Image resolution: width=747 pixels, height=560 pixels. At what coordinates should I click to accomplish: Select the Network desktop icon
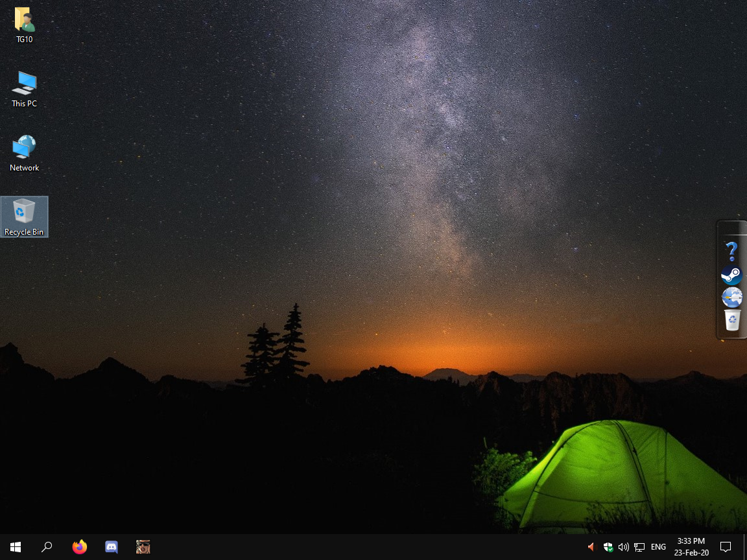(24, 154)
